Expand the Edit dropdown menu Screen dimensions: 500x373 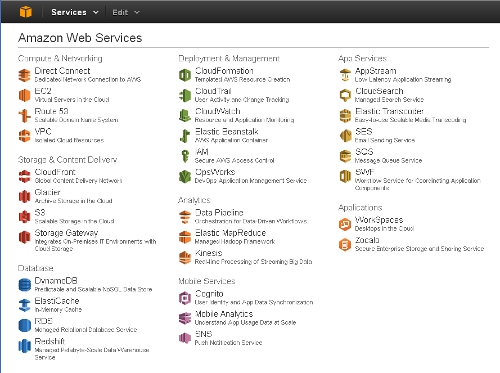pos(126,12)
